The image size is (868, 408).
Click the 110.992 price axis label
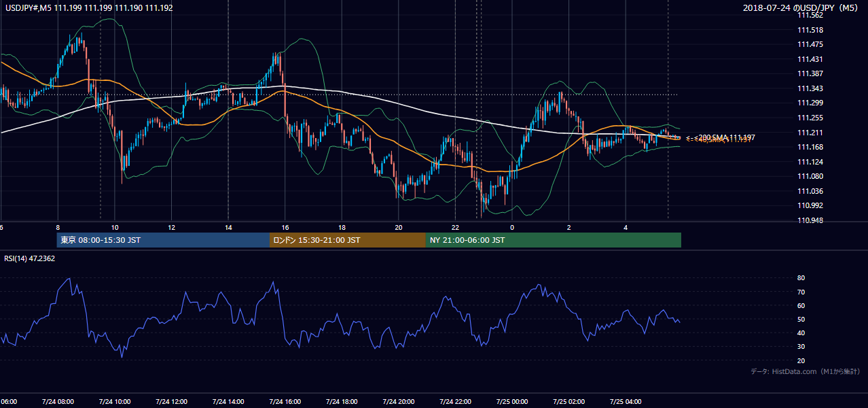click(x=810, y=206)
